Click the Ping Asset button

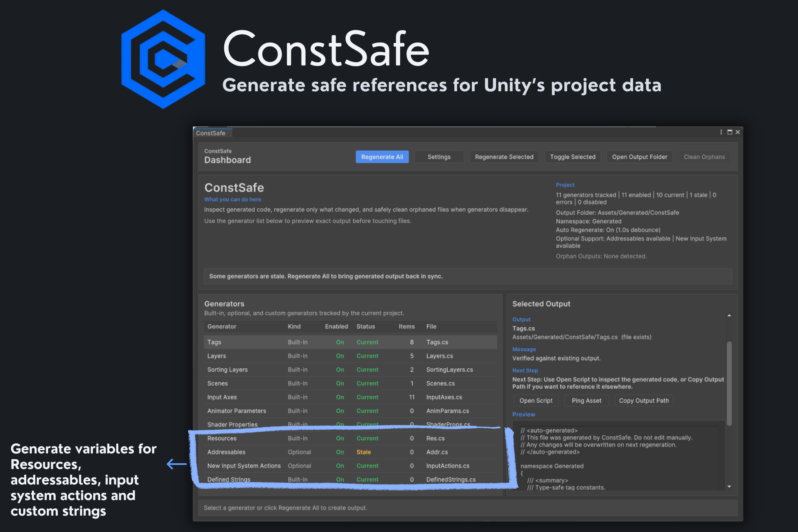coord(586,401)
